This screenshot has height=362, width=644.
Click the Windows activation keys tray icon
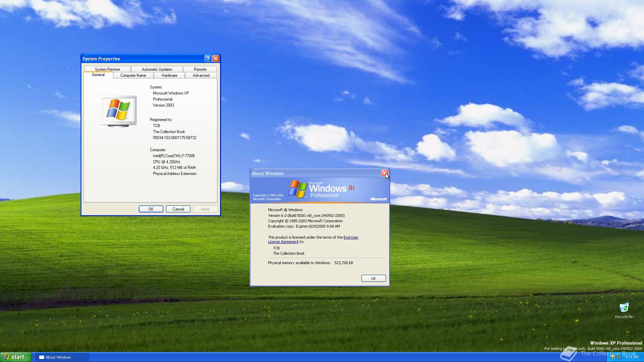[613, 357]
